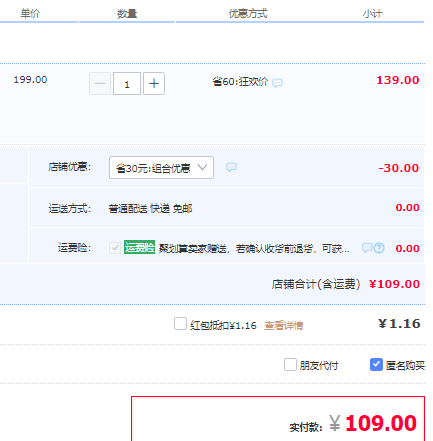Tick the 朋友代付 checkbox
This screenshot has width=433, height=441.
pos(290,365)
